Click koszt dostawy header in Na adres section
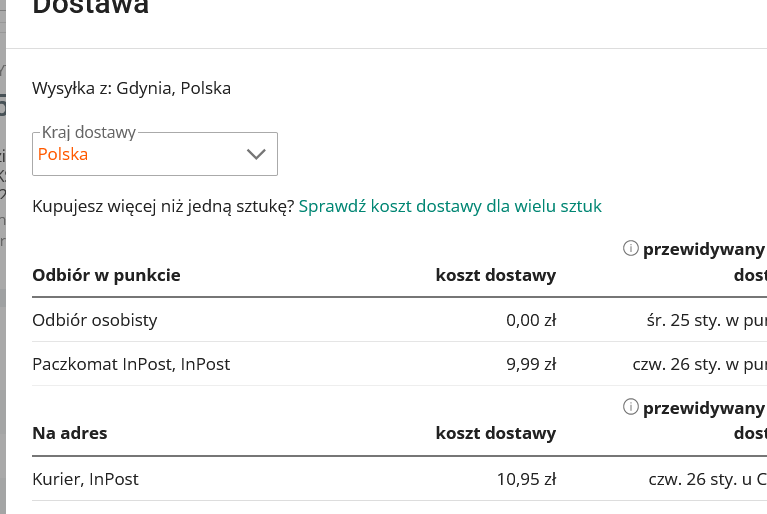Image resolution: width=767 pixels, height=514 pixels. (x=495, y=433)
